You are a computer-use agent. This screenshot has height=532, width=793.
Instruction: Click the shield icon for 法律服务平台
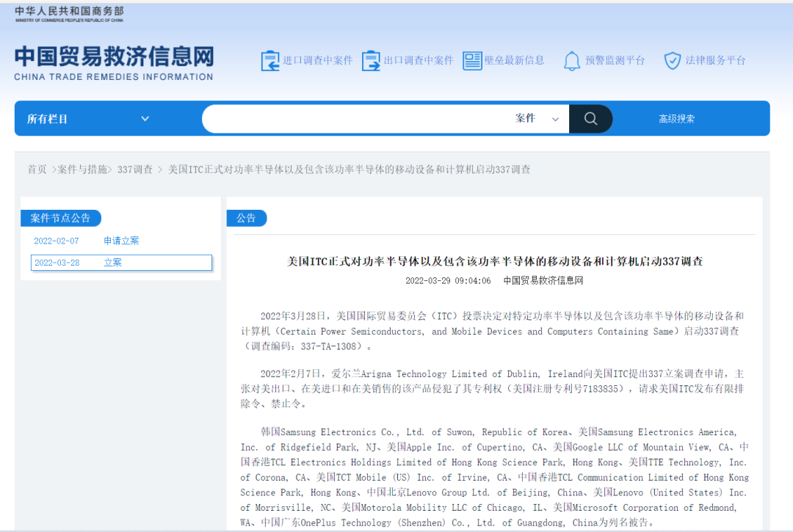(x=672, y=61)
